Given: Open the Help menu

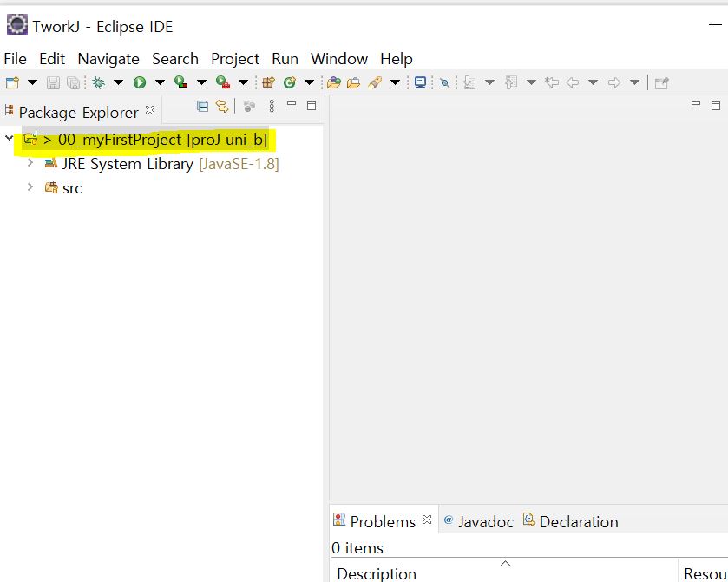Looking at the screenshot, I should [x=396, y=59].
